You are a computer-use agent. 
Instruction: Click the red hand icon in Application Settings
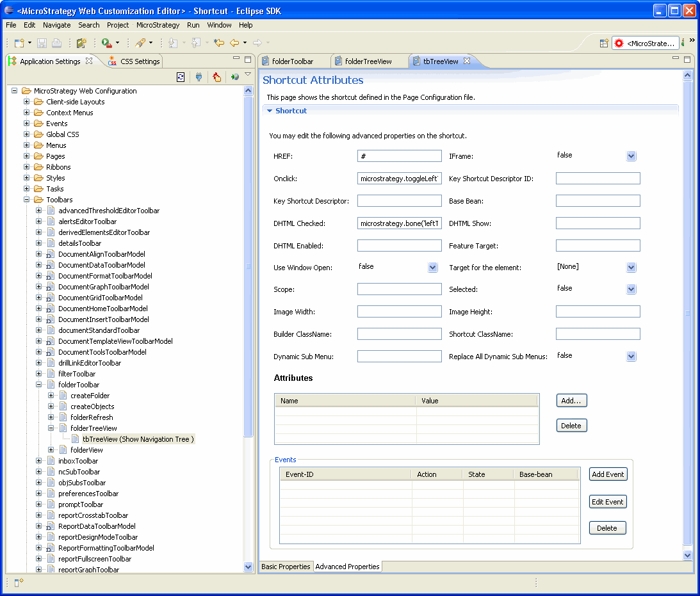pos(217,77)
